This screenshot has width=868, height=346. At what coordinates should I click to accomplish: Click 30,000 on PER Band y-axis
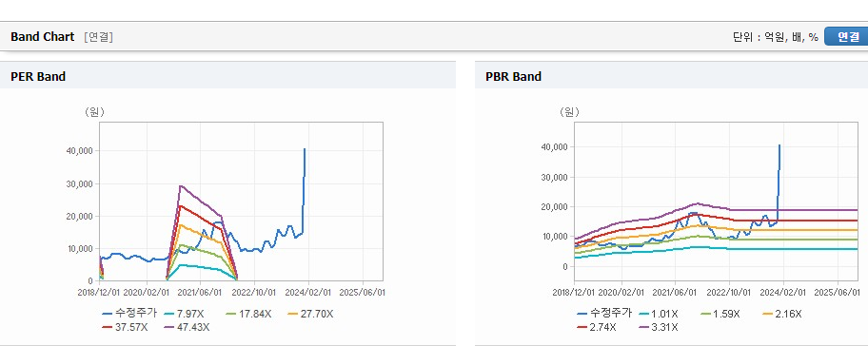pyautogui.click(x=80, y=183)
